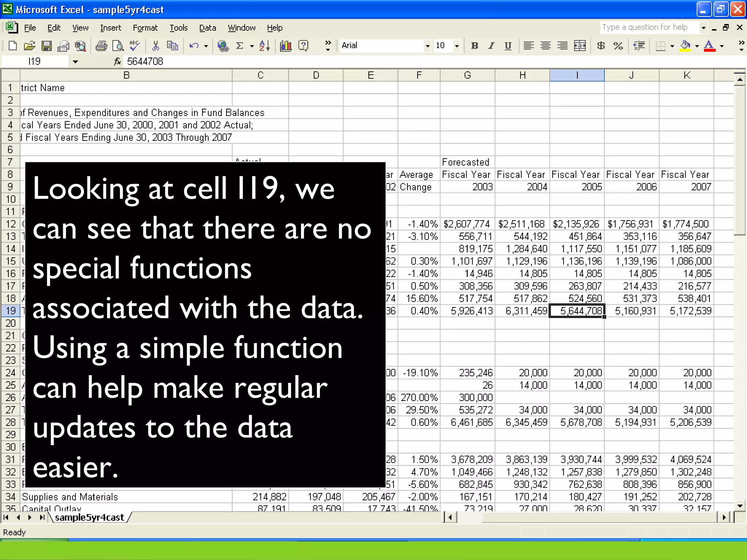The image size is (747, 560).
Task: Select column I header
Action: point(577,75)
